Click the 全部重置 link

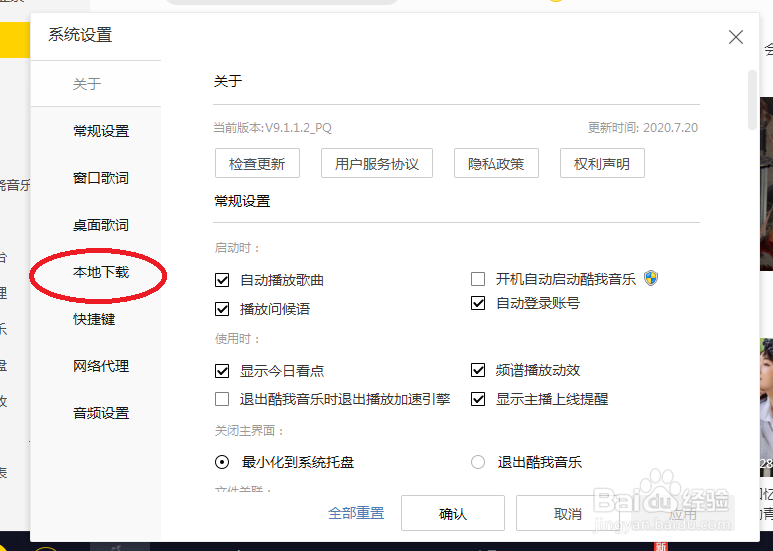click(x=356, y=513)
